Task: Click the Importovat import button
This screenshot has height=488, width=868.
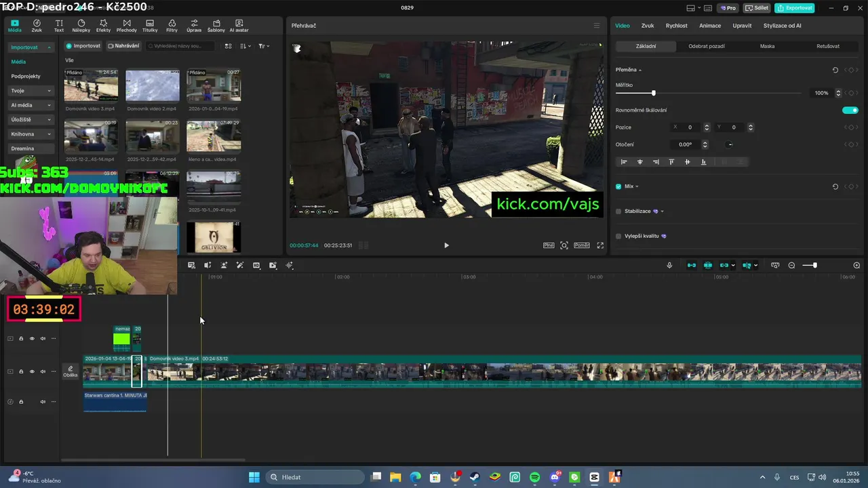Action: (83, 46)
